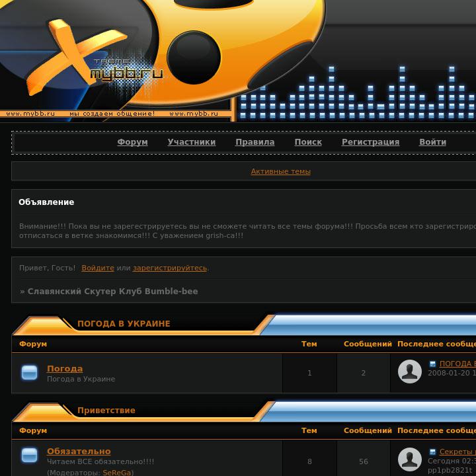Click Славянский Скутер Клуб Bumble-bee title
The height and width of the screenshot is (476, 476).
112,291
